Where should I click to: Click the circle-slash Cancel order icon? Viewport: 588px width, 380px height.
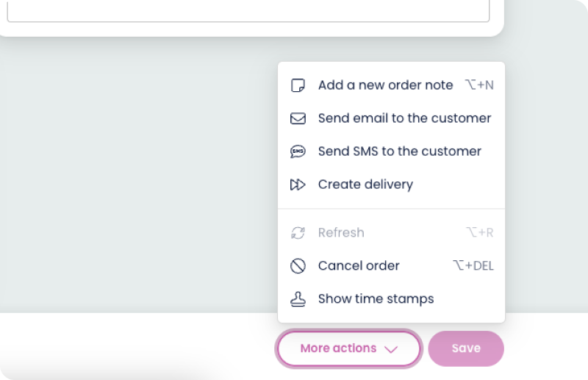[298, 266]
